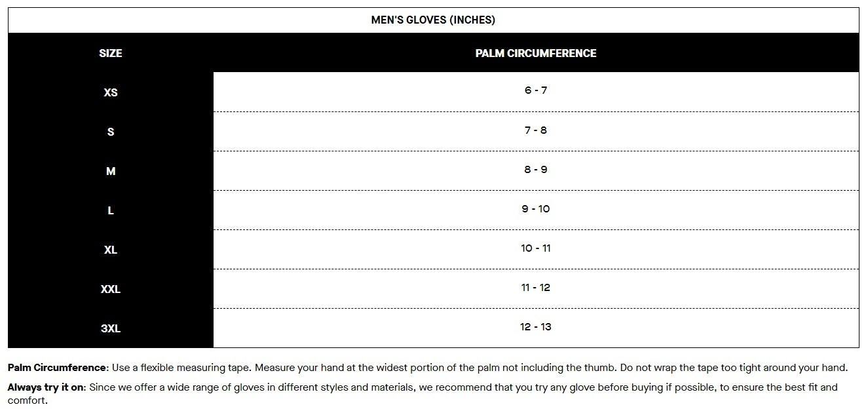Click the word comfort on the last line
Viewport: 868px width, 409px height.
(26, 400)
